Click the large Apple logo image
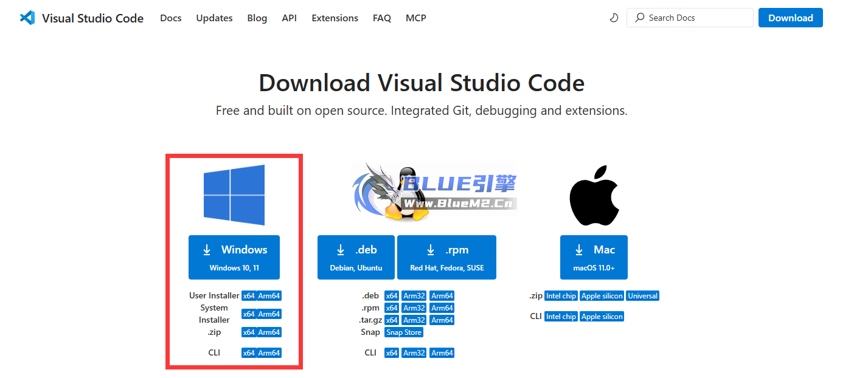Screen dimensions: 868x378 pyautogui.click(x=594, y=195)
